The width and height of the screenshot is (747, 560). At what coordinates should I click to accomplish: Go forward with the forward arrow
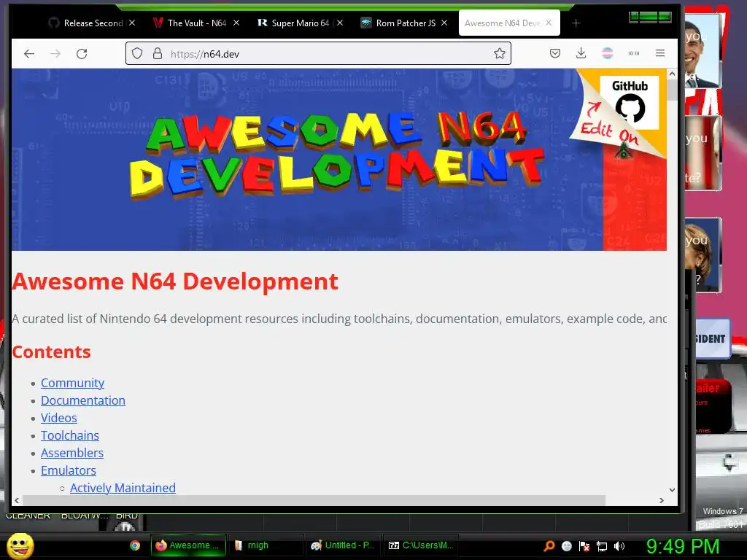tap(55, 54)
